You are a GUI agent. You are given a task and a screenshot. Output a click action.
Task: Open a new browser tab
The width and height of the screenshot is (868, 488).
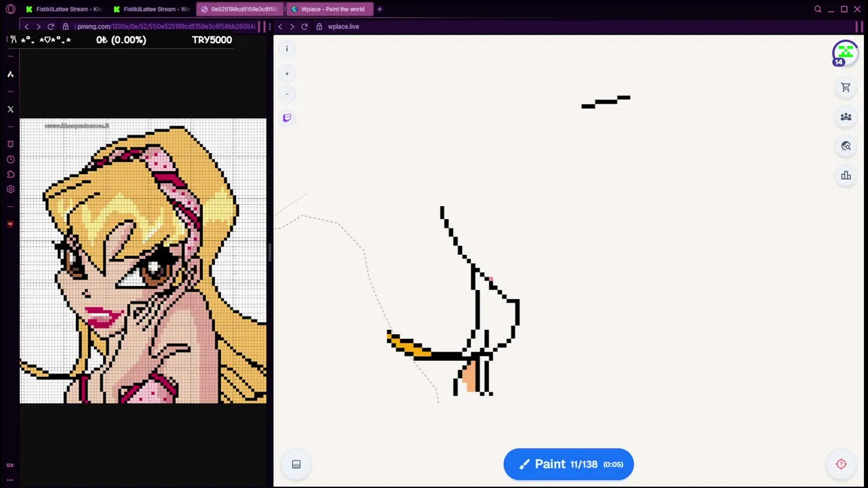point(380,9)
